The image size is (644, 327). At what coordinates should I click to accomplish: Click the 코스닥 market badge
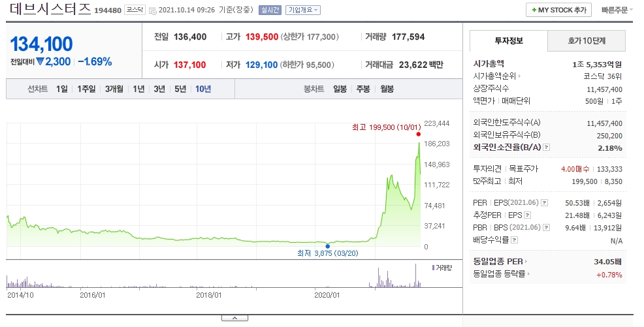point(135,10)
